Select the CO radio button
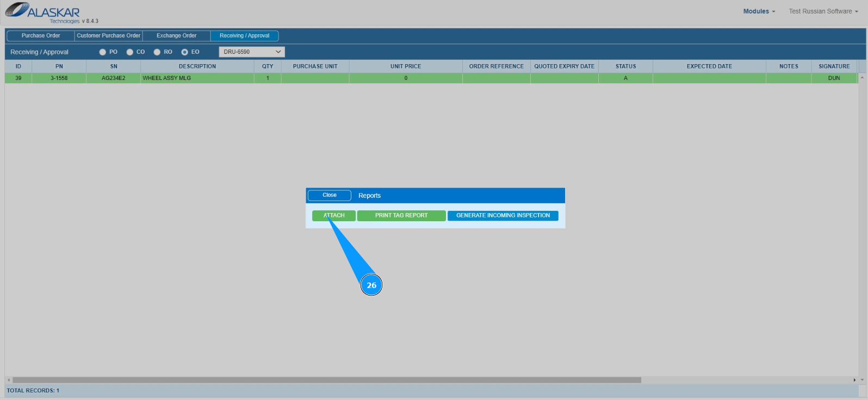Viewport: 868px width, 400px height. [129, 52]
